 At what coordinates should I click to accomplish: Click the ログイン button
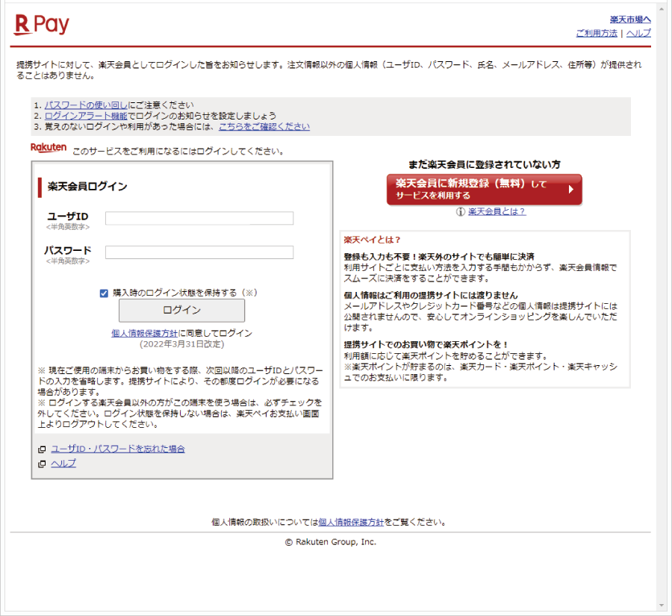point(181,311)
